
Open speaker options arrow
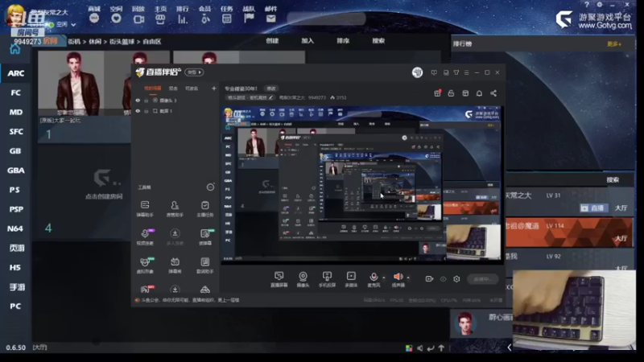(x=408, y=278)
